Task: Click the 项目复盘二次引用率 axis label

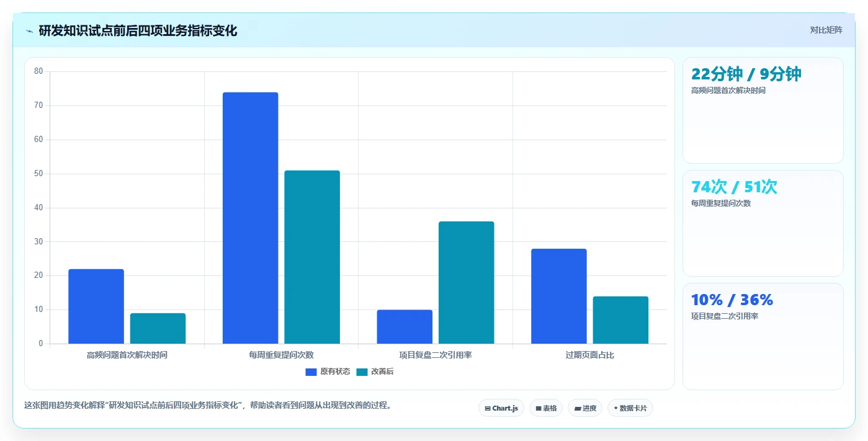Action: coord(436,355)
